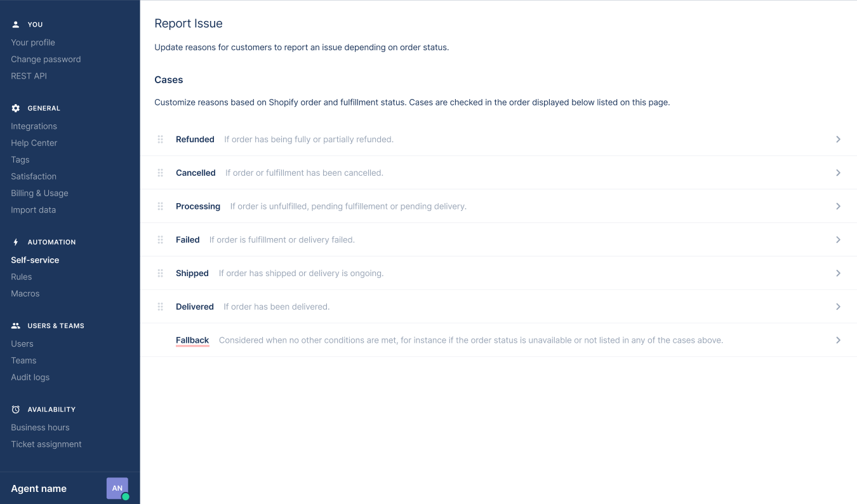Screen dimensions: 857x504
Task: Click the Change password link
Action: [46, 59]
